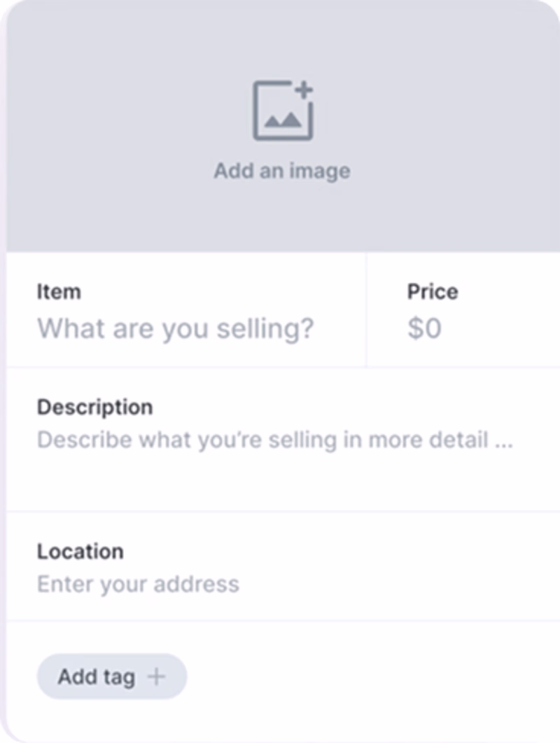
Task: Click the mountain graphic in image icon
Action: click(282, 120)
